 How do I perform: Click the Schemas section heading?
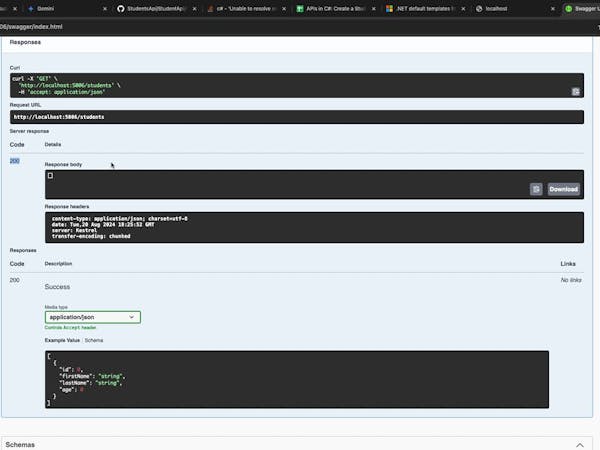coord(20,445)
